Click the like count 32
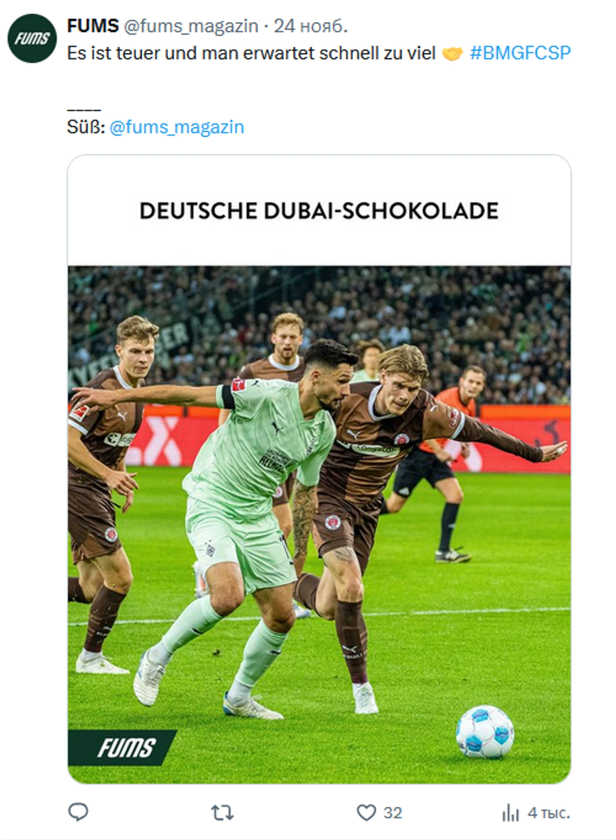Screen dimensions: 616x840 (393, 813)
